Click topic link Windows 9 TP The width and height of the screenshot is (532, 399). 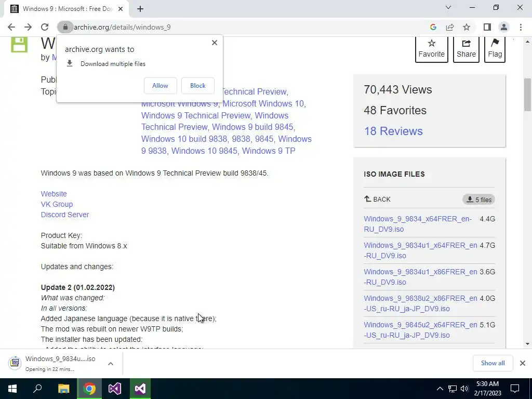269,151
